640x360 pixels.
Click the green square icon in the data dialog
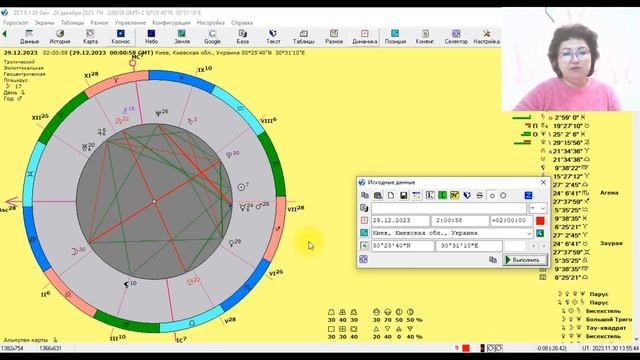442,196
